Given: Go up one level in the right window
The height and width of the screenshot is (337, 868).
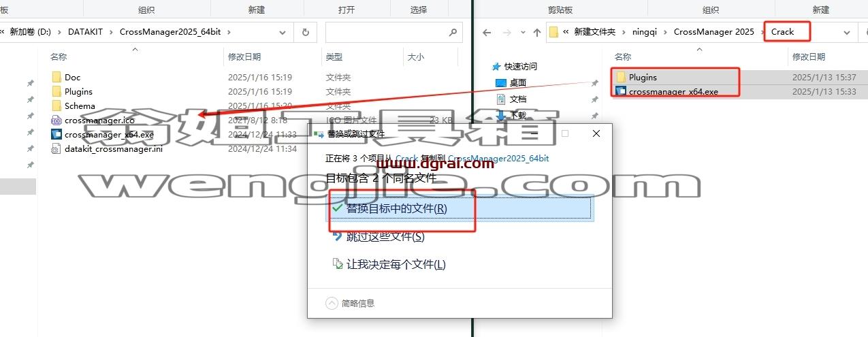Looking at the screenshot, I should pyautogui.click(x=537, y=32).
